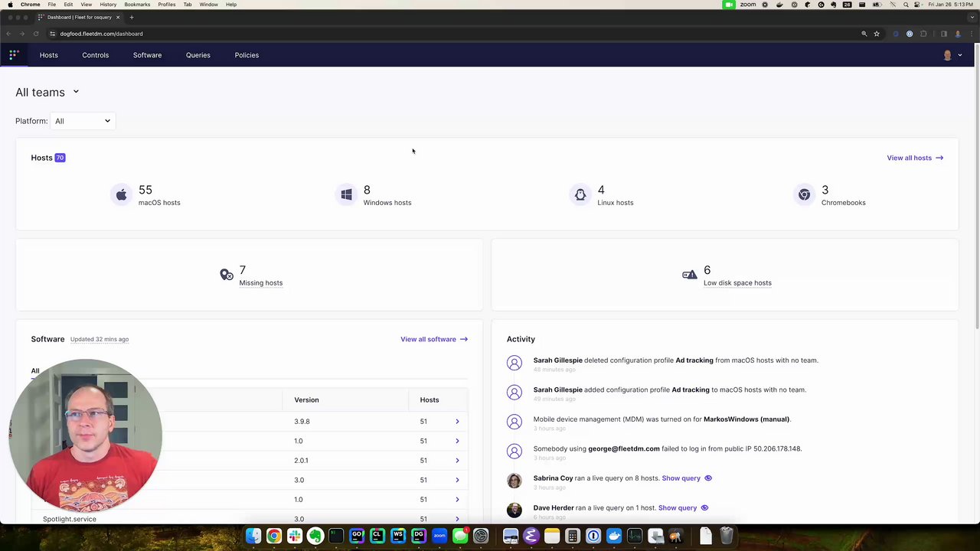
Task: Open Zoom from the dock
Action: (439, 536)
